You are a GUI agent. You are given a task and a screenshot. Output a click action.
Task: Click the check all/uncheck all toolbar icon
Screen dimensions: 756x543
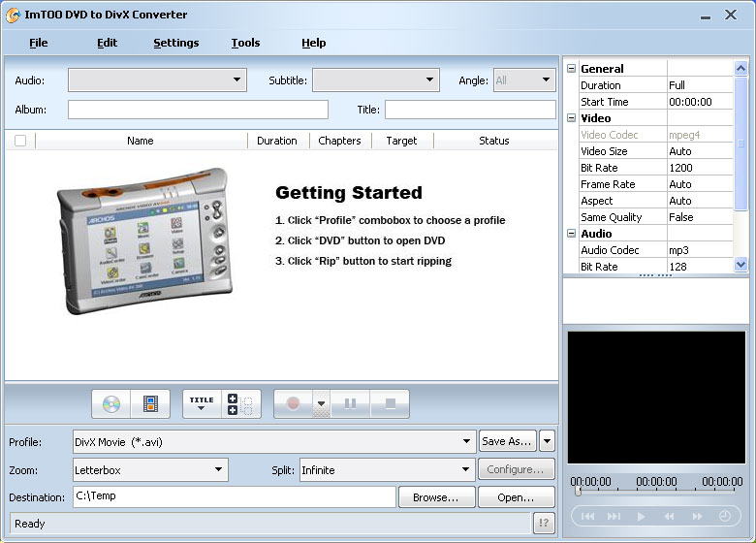[x=240, y=403]
